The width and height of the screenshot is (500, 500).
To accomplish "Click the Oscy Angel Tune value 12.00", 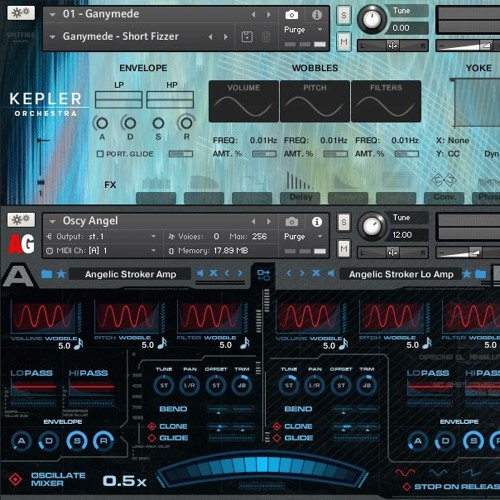I will pos(402,235).
